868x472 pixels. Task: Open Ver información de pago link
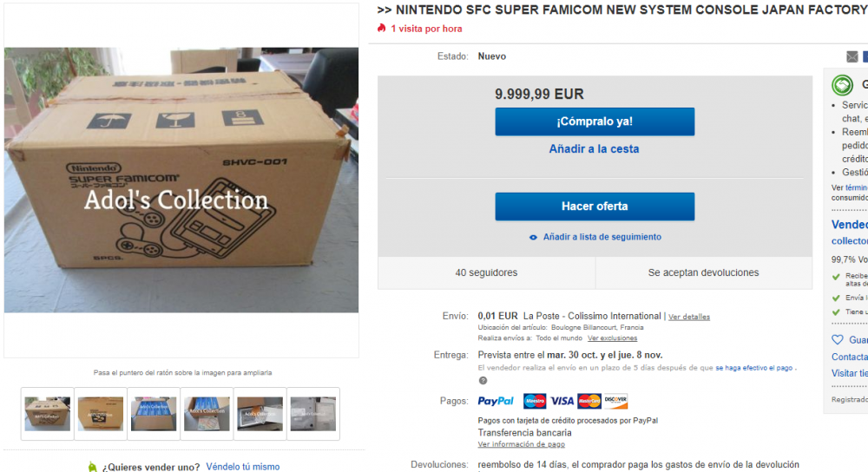coord(522,444)
